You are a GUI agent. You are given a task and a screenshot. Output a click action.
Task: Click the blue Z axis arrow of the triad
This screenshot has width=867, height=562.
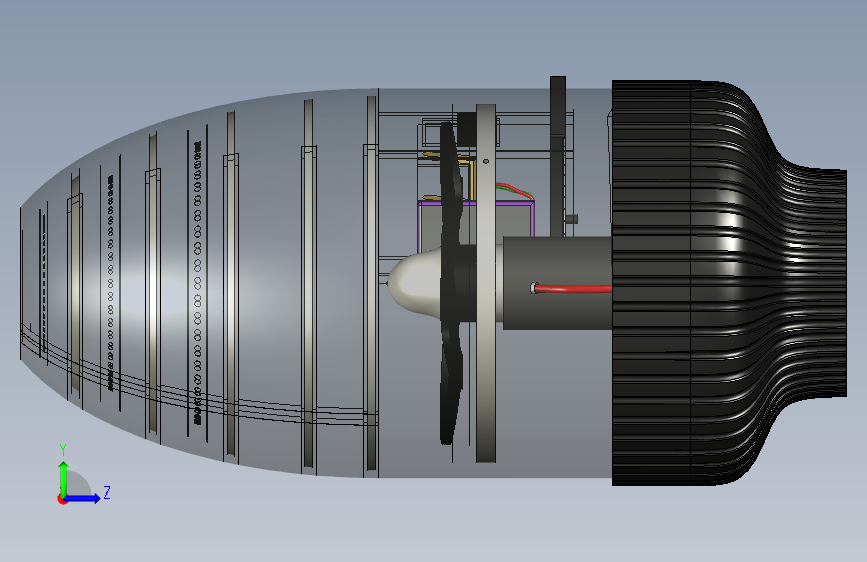click(x=83, y=498)
